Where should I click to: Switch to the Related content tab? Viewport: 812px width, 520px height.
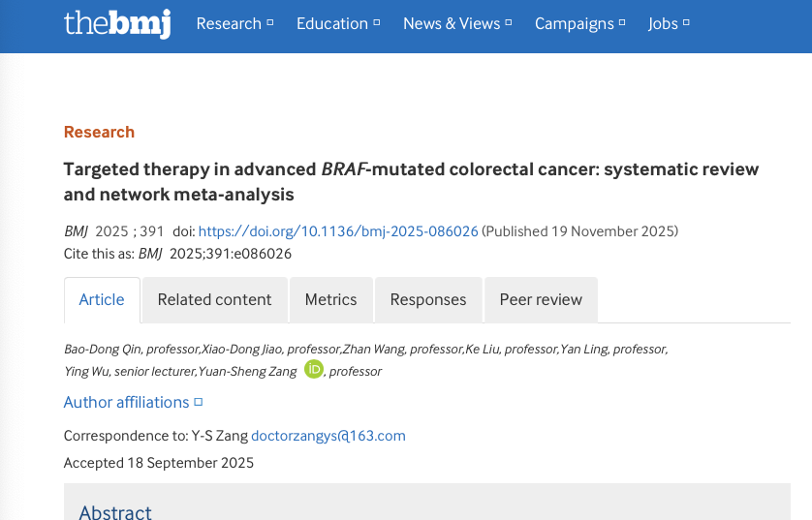(214, 299)
